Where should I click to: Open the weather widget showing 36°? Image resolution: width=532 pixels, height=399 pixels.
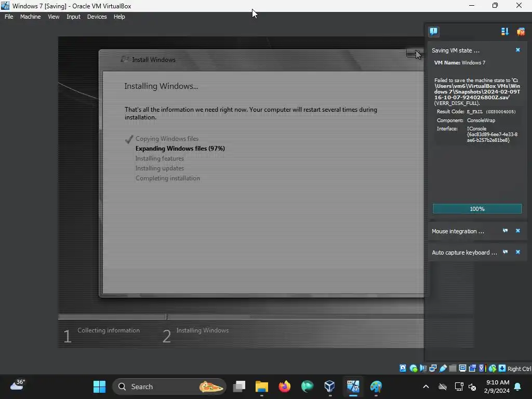(x=17, y=385)
